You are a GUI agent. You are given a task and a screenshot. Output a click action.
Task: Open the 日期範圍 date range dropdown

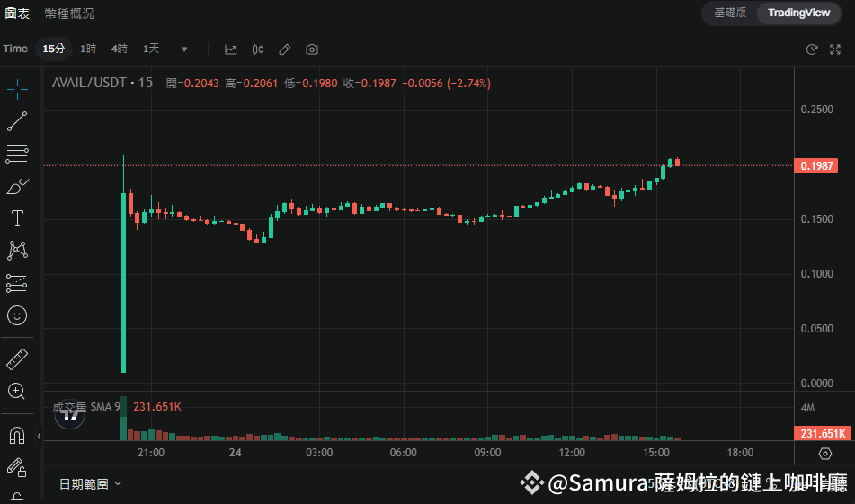coord(90,483)
